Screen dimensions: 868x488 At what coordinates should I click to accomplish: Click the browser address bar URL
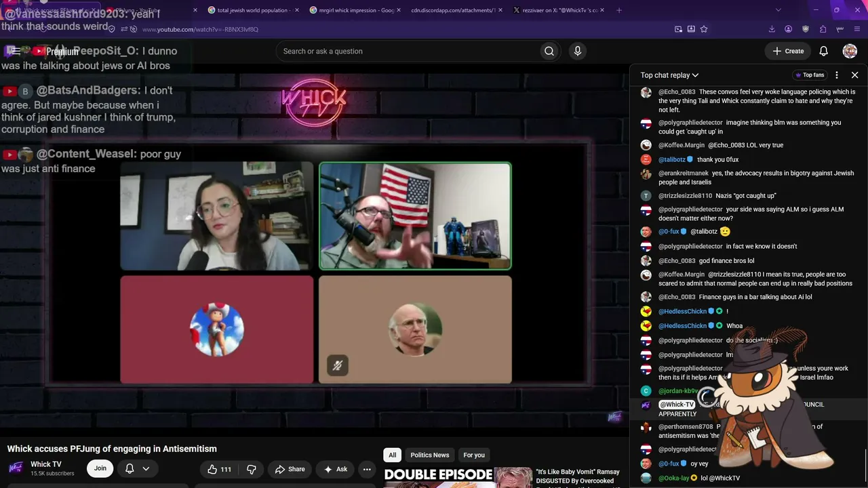[200, 29]
